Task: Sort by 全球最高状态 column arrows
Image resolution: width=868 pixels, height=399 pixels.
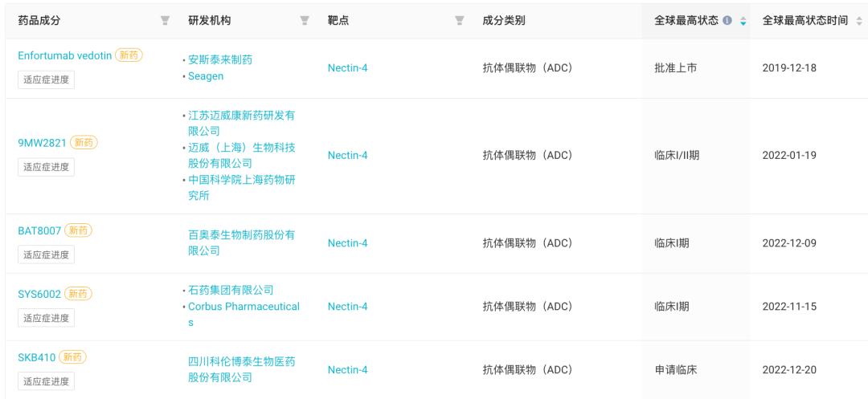Action: click(x=743, y=21)
